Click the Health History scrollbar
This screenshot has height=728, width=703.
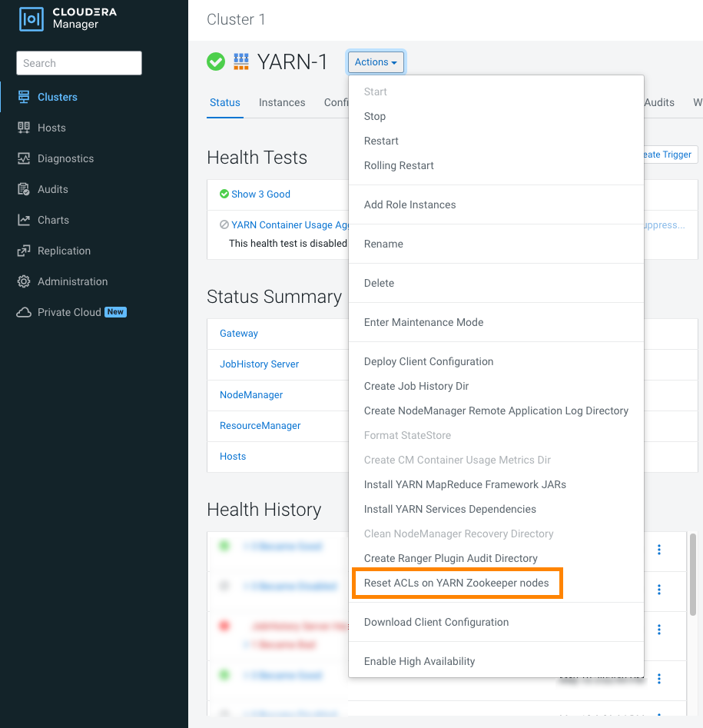pyautogui.click(x=693, y=569)
